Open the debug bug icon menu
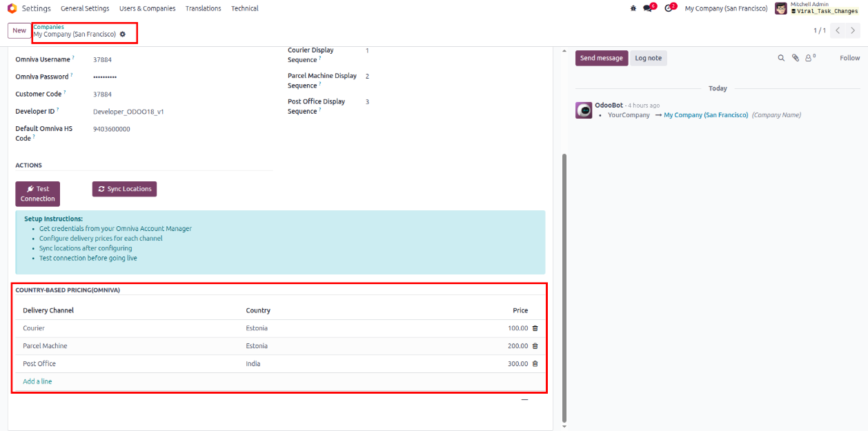 pyautogui.click(x=633, y=8)
